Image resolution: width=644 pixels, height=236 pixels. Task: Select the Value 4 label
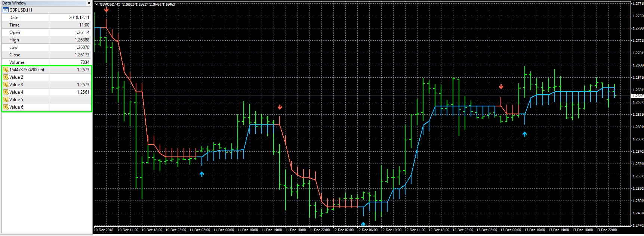[16, 92]
